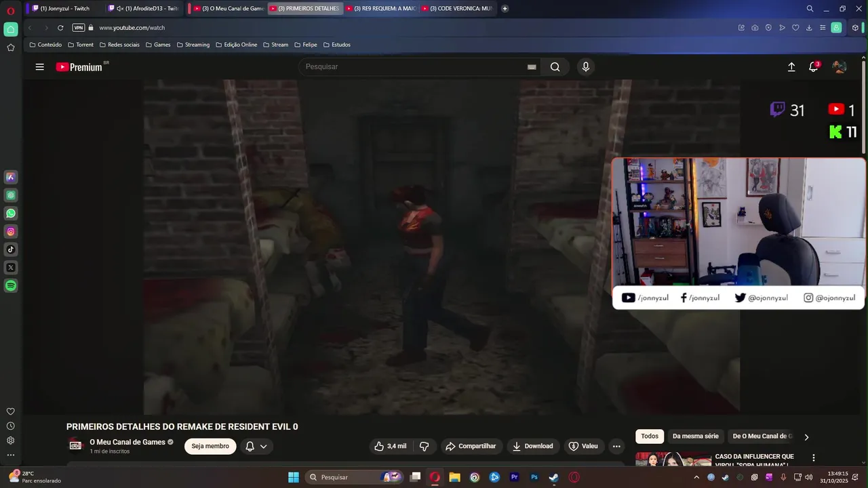Screen dimensions: 868x488
Task: Open the Opera main menu logo
Action: (11, 11)
